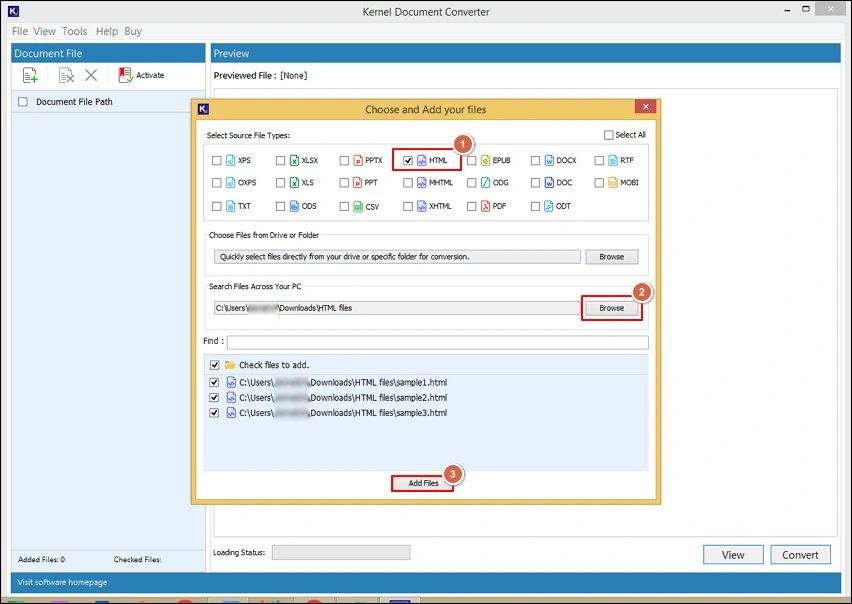Click the ODS file type icon
Viewport: 852px width, 604px height.
pos(294,206)
